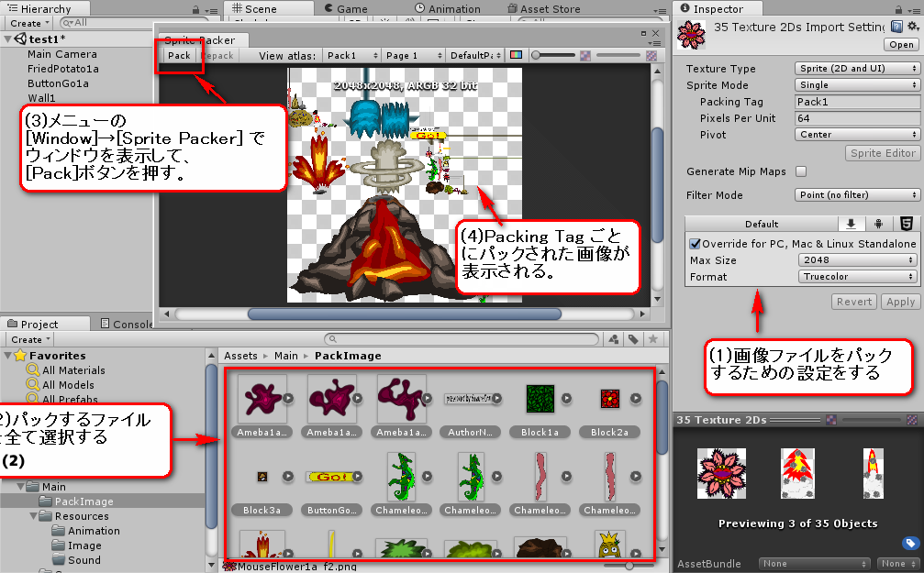Click the RGB channel icon in Sprite Packer toolbar
Viewport: 924px width, 573px height.
517,55
